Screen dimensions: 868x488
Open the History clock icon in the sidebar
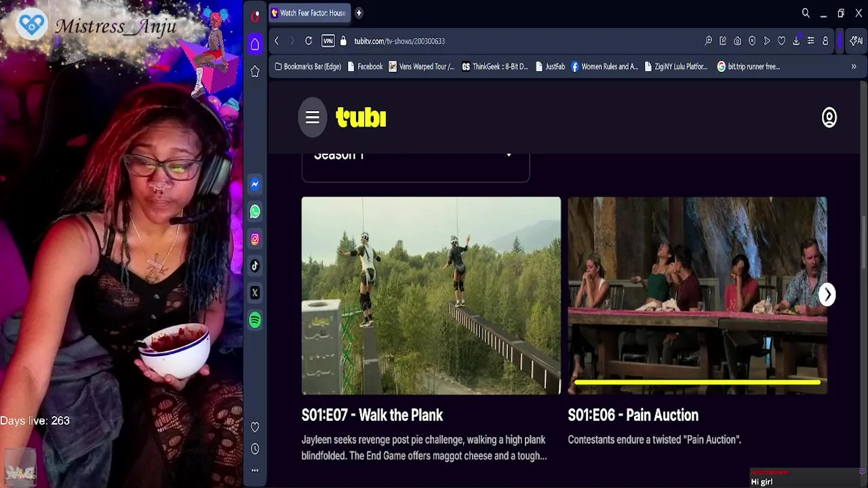[255, 449]
